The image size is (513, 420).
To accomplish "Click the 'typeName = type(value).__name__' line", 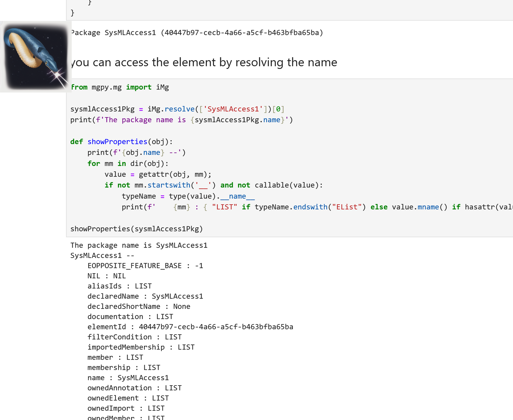I will (188, 196).
